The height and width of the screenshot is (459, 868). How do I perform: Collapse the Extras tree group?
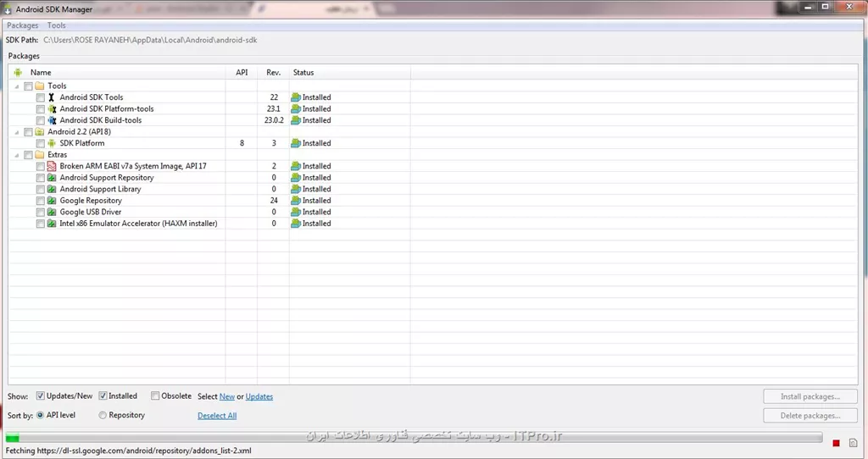pos(17,155)
